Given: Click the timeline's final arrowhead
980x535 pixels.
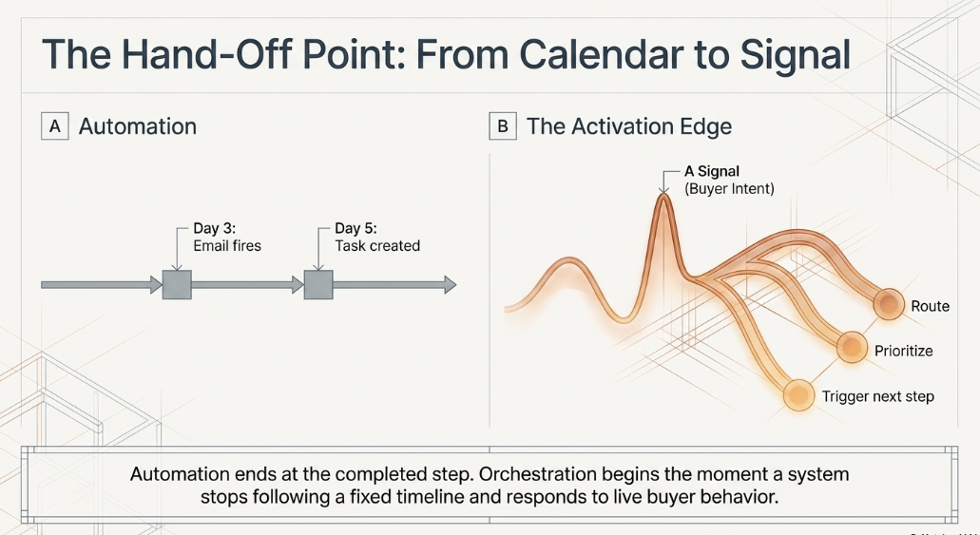Looking at the screenshot, I should (x=450, y=285).
